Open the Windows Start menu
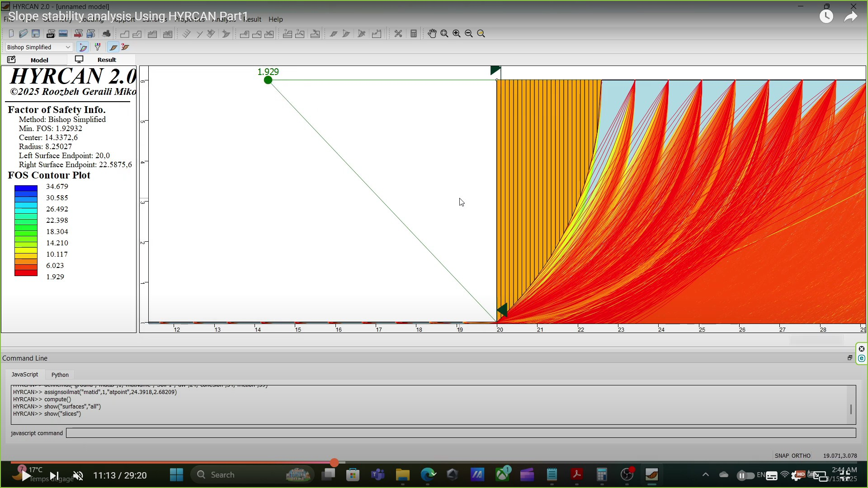868x488 pixels. [176, 475]
